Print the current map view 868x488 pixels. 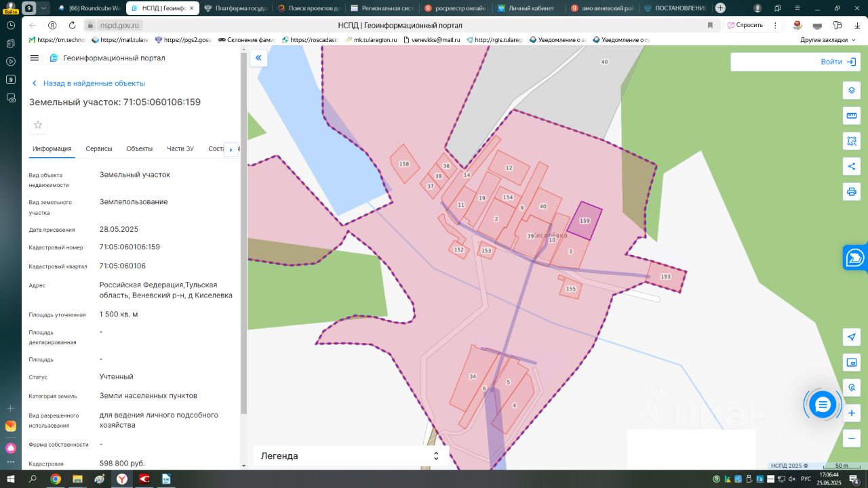tap(852, 192)
